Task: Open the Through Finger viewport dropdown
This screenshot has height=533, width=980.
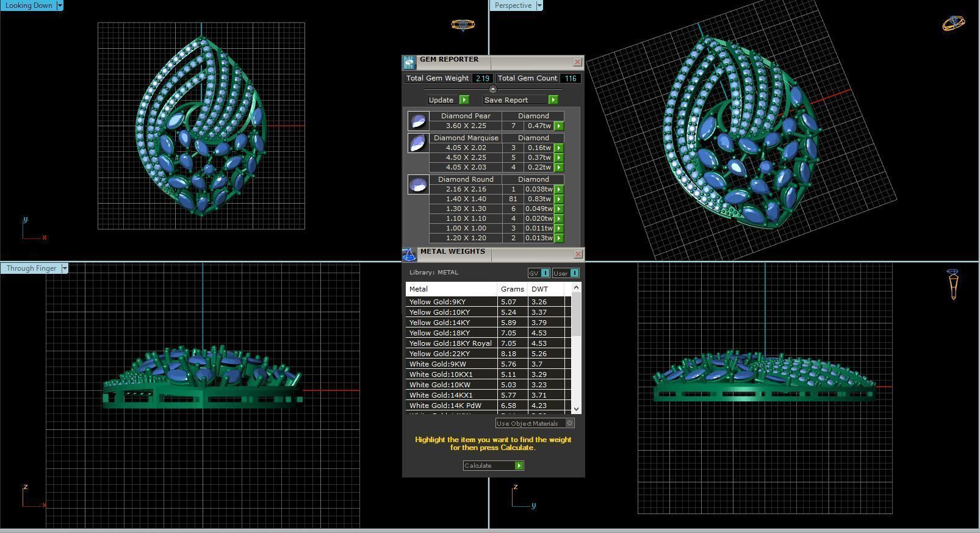Action: point(64,268)
